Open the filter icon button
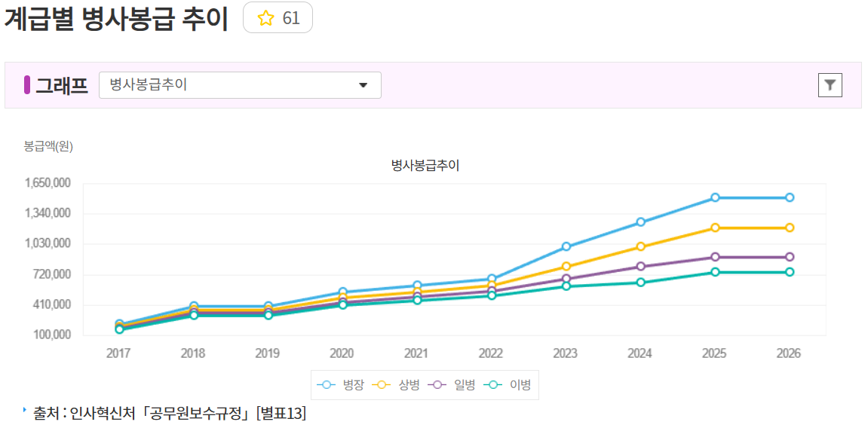This screenshot has height=431, width=868. point(830,85)
